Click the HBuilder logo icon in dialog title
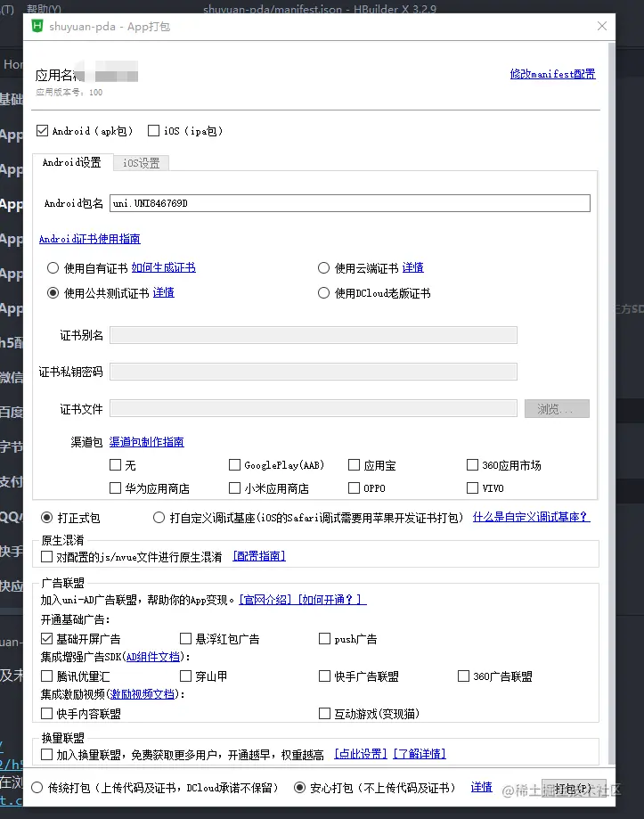 pos(37,26)
